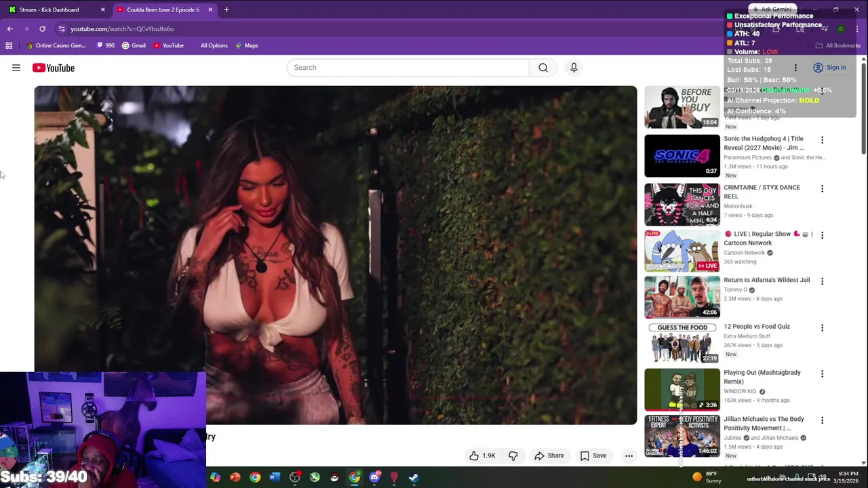Image resolution: width=868 pixels, height=488 pixels.
Task: Open the Chrome apps grid
Action: (9, 45)
